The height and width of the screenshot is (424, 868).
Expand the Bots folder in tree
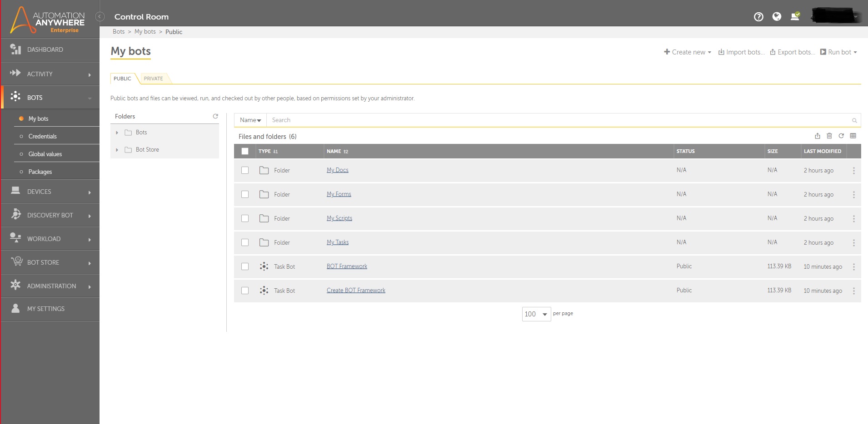click(x=117, y=133)
